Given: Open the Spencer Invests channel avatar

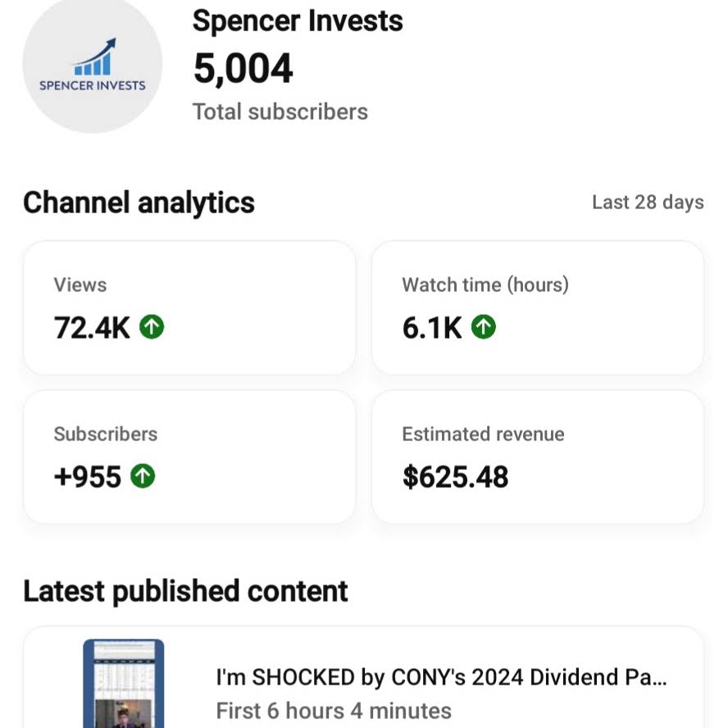Looking at the screenshot, I should tap(93, 64).
